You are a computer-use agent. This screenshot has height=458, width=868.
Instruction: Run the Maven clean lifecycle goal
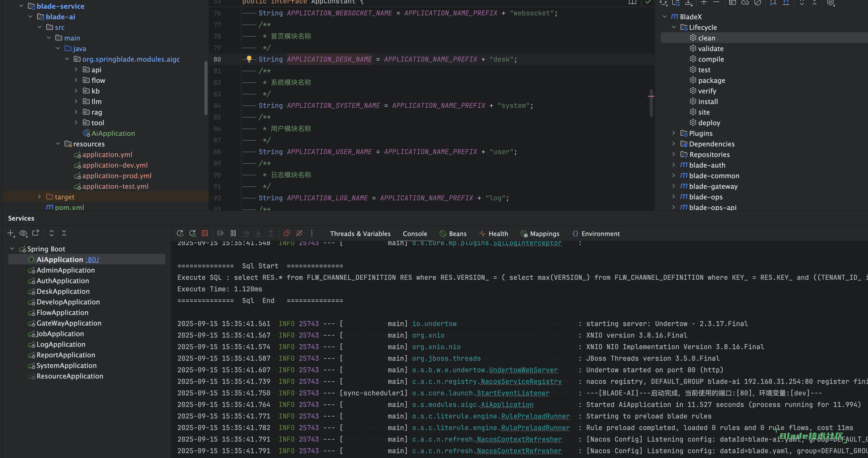pos(706,38)
